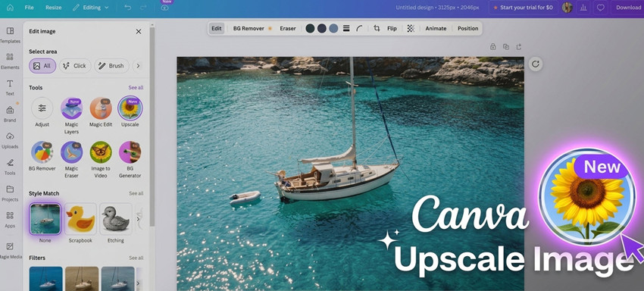See all Tools link
The image size is (644, 291).
[x=136, y=88]
